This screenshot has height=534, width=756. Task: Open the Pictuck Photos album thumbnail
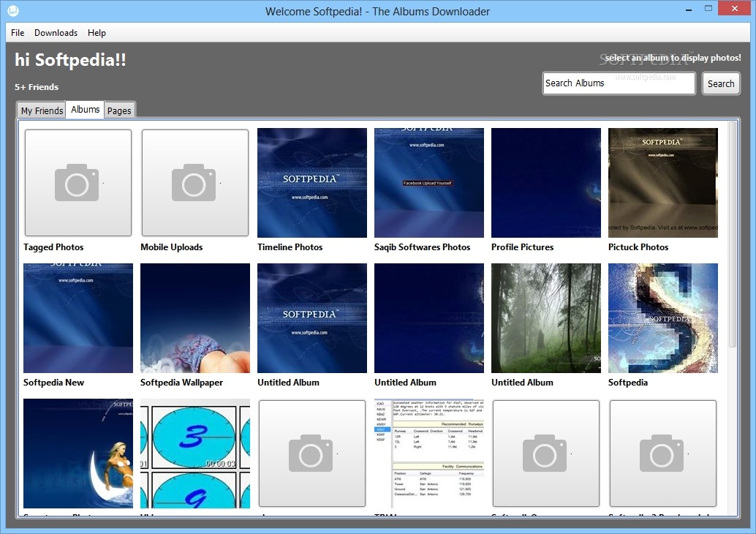(x=663, y=183)
